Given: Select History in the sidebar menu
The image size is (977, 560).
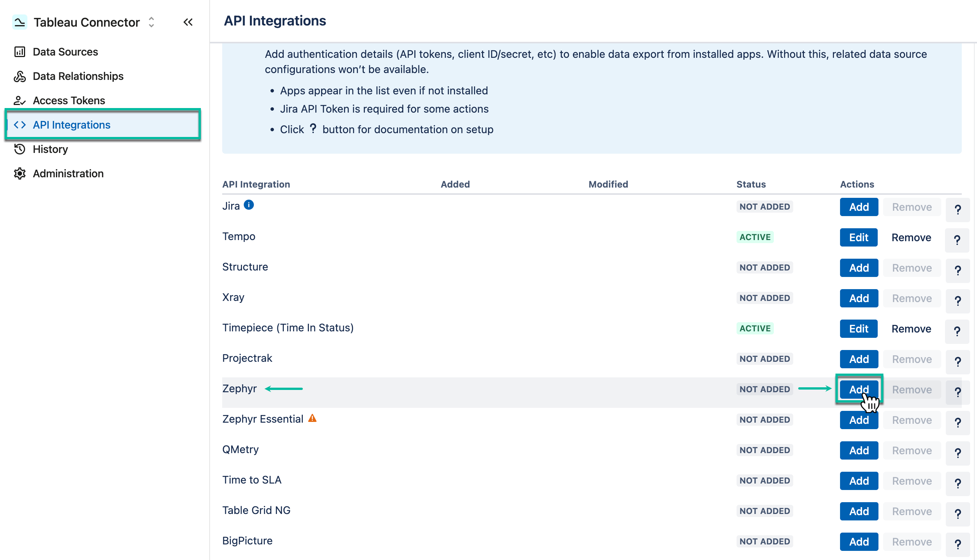Looking at the screenshot, I should 50,149.
